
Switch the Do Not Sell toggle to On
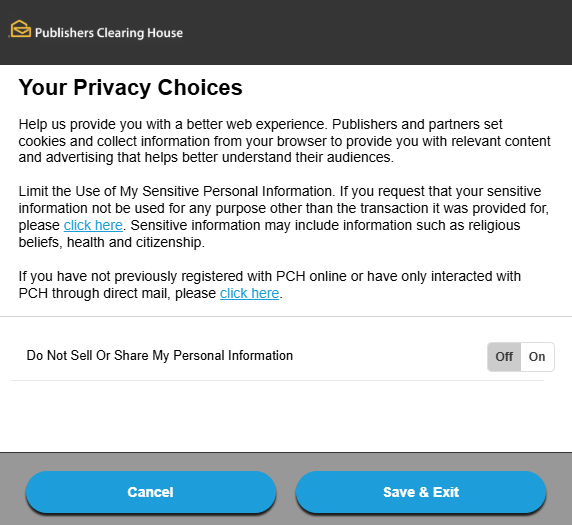[x=537, y=357]
